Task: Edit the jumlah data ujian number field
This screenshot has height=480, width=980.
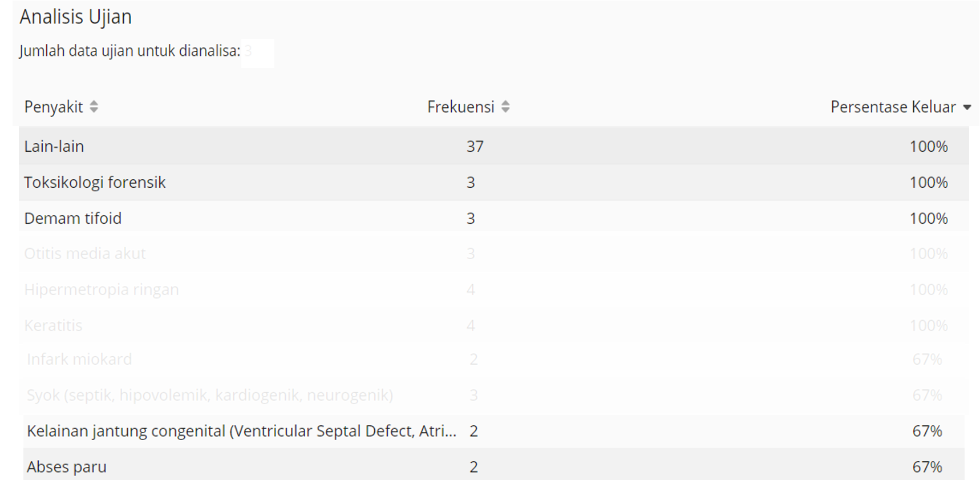Action: point(258,53)
